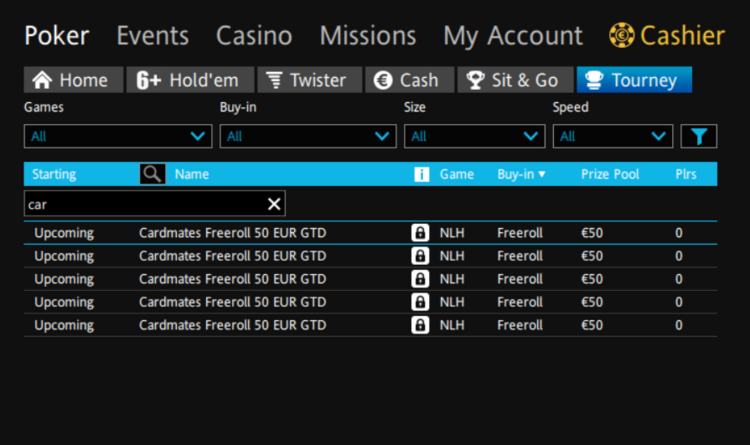Open the 6+ Hold'em tab
The image size is (750, 445).
[190, 80]
